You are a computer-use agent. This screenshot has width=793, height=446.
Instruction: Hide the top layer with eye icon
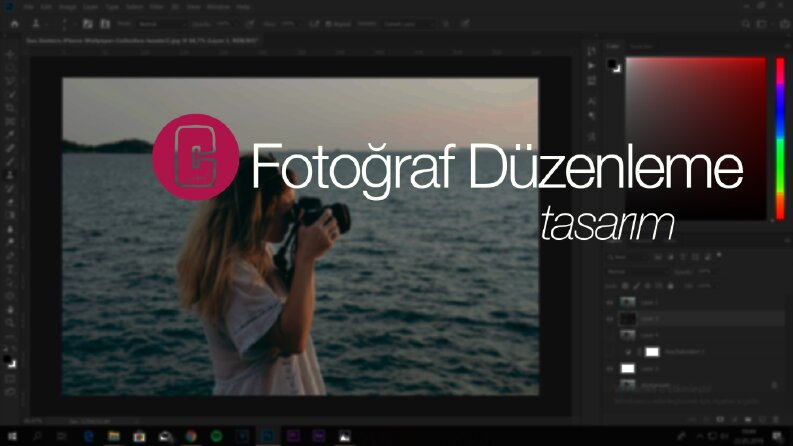(x=610, y=302)
